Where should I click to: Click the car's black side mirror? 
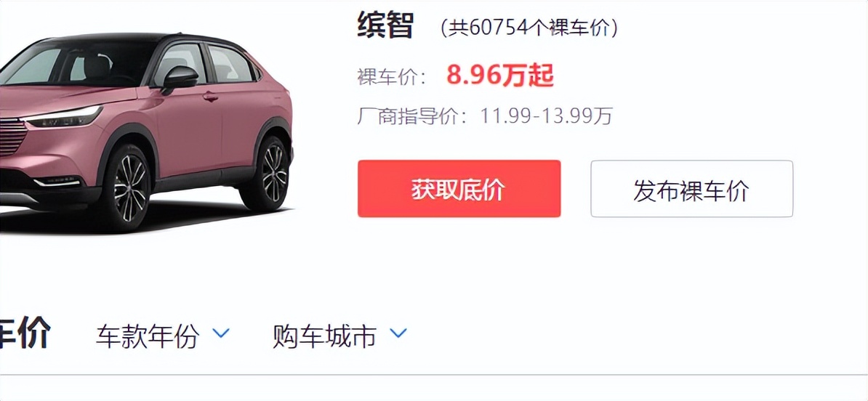[x=180, y=78]
